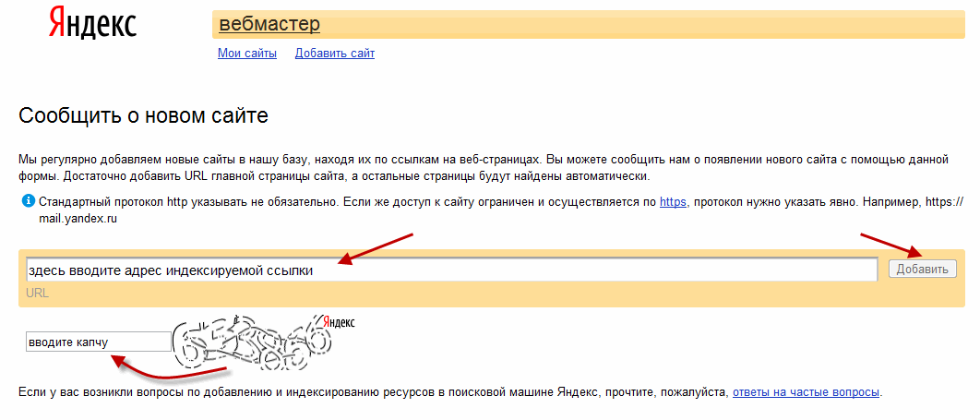Click the mail.yandex.ru example text
980x420 pixels.
tap(78, 219)
